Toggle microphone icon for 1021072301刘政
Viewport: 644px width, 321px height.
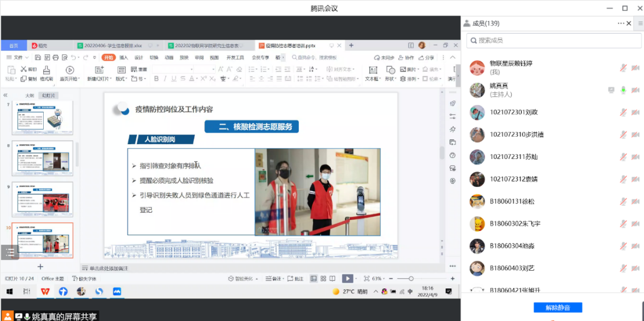click(623, 112)
